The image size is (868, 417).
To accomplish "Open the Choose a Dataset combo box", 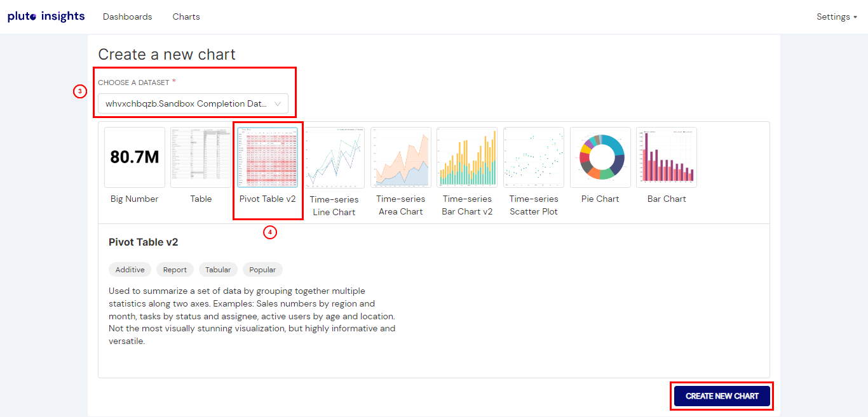I will (193, 103).
